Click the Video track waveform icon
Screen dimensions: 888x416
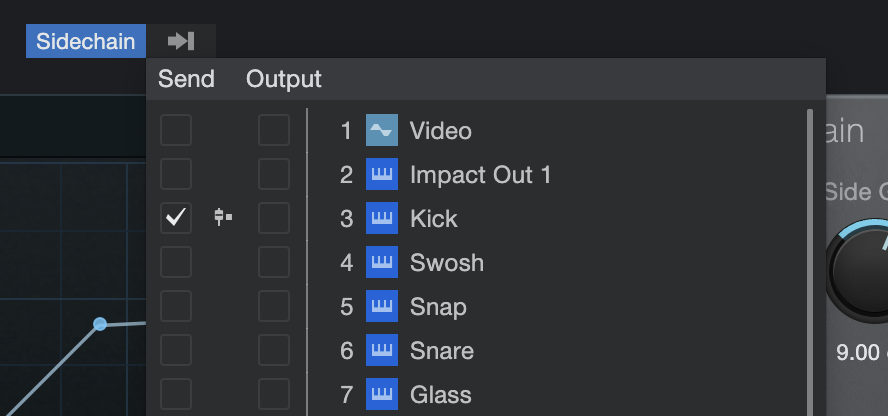382,130
